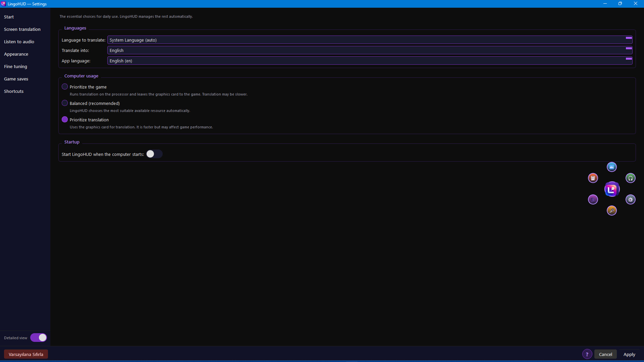The width and height of the screenshot is (644, 362).
Task: Click 'The essential choices for daily use' text
Action: (x=126, y=16)
